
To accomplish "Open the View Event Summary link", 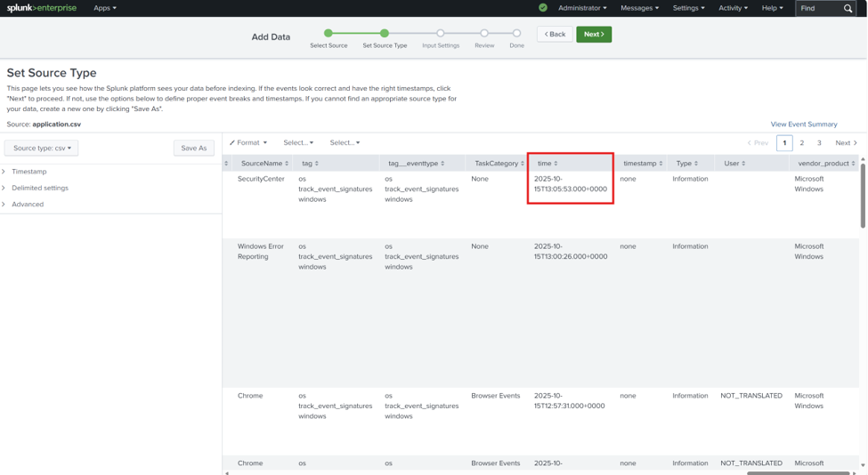I will click(804, 125).
